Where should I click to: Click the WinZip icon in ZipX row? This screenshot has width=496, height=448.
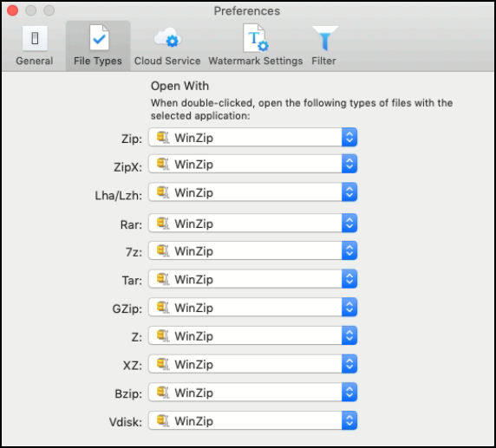click(163, 164)
